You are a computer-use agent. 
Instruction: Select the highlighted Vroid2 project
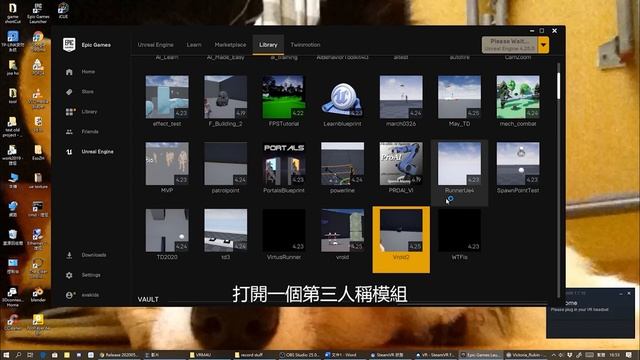[x=401, y=239]
